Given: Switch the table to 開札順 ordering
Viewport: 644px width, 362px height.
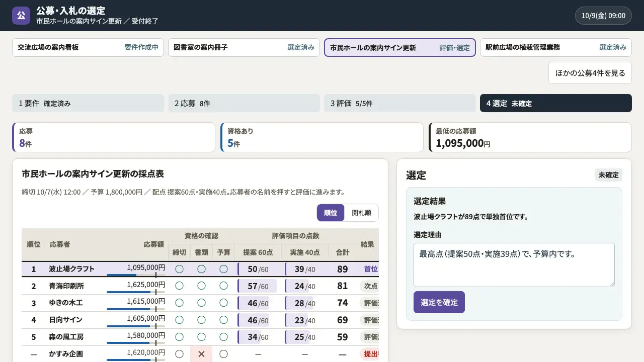Looking at the screenshot, I should [x=361, y=213].
